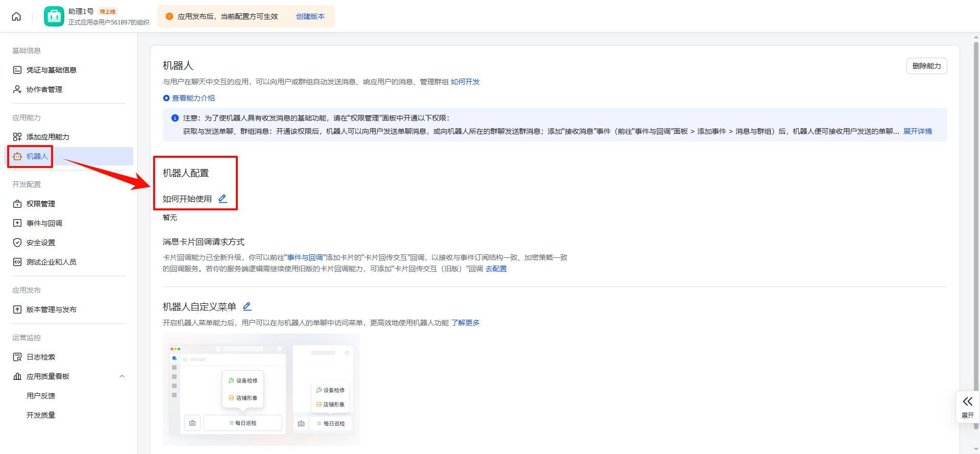980x454 pixels.
Task: Click the robot menu preview image
Action: (x=261, y=390)
